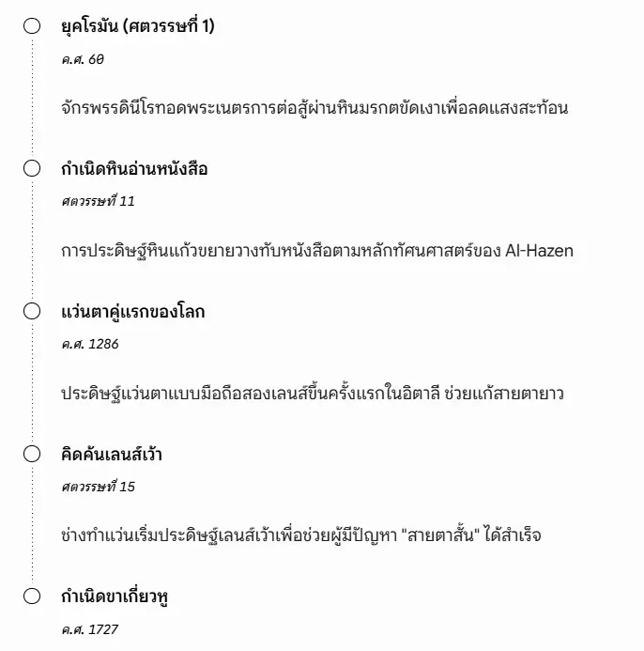Click the circle marker beside ยุคโรมัน heading

click(32, 25)
